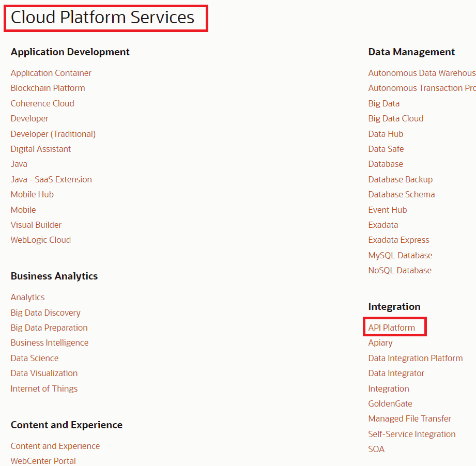Open the Analytics page under Business Analytics

point(27,297)
